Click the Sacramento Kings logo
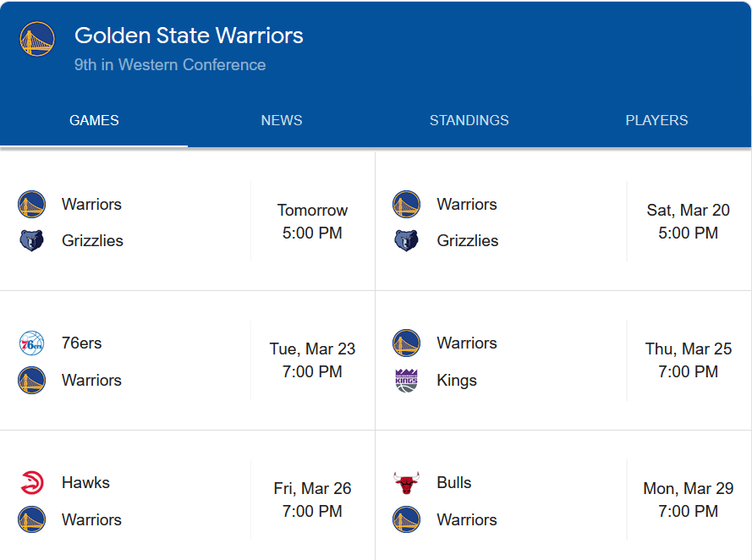 [406, 381]
